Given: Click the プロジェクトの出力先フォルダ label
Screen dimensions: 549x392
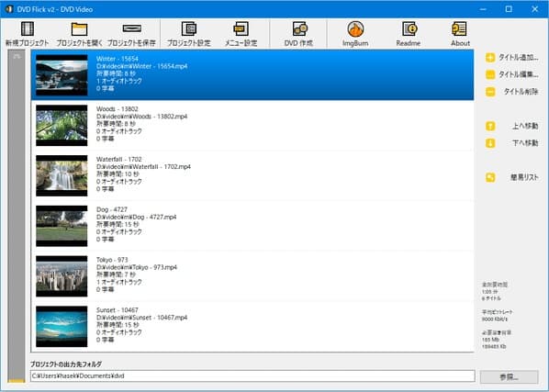Looking at the screenshot, I should 66,364.
